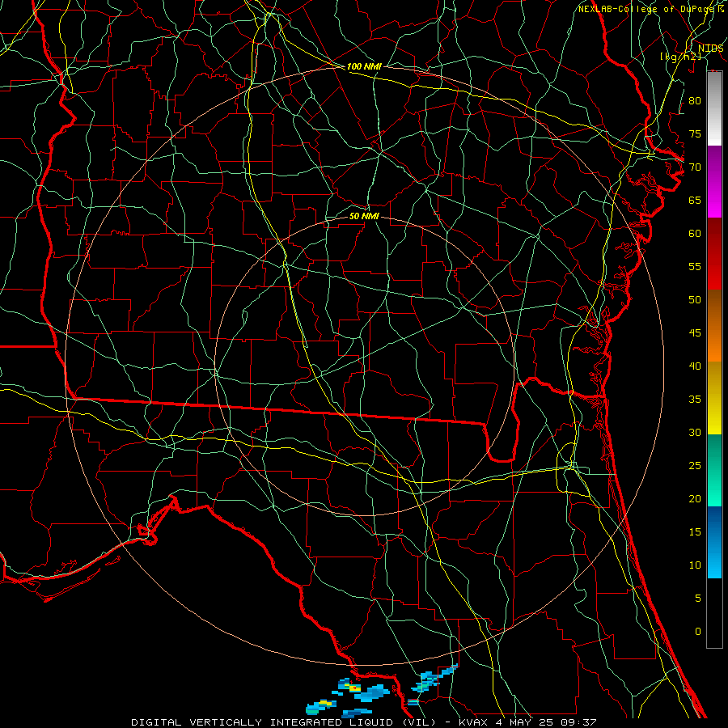
Task: Click the color scale value 25
Action: click(x=695, y=466)
